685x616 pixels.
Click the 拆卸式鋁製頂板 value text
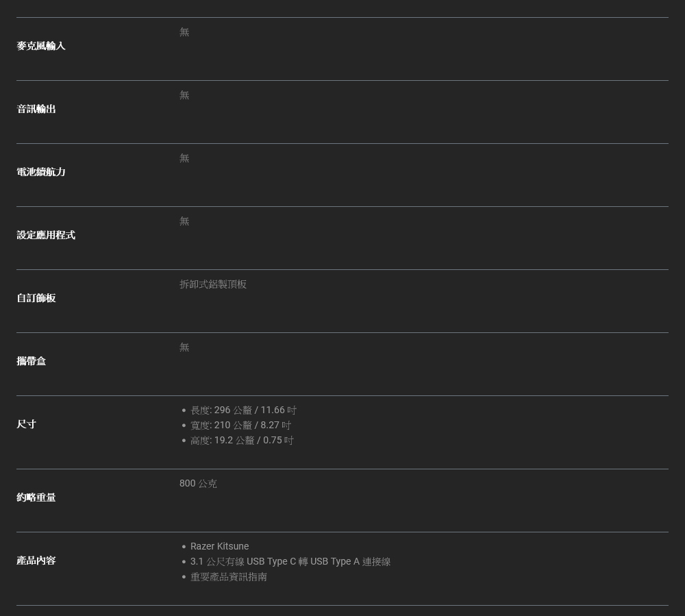pyautogui.click(x=213, y=284)
